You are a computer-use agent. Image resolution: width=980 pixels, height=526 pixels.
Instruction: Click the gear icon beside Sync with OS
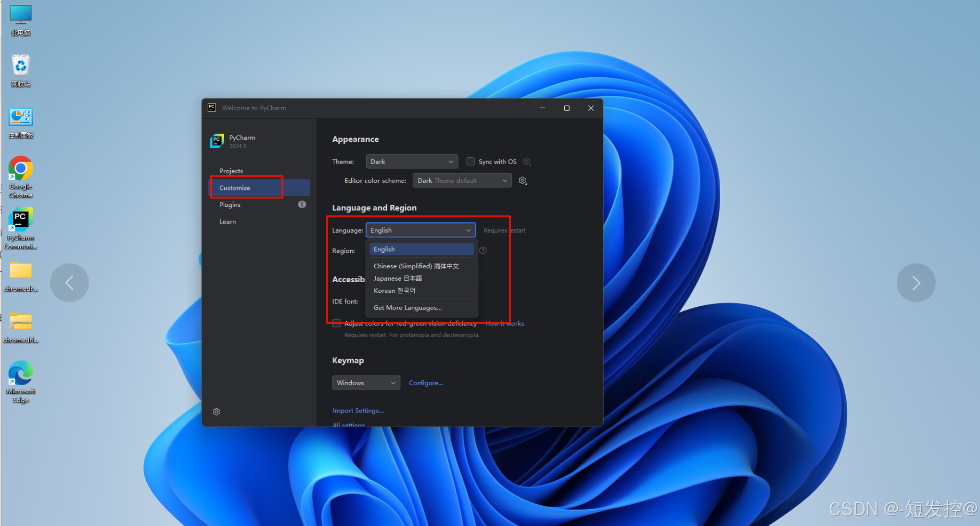point(526,162)
